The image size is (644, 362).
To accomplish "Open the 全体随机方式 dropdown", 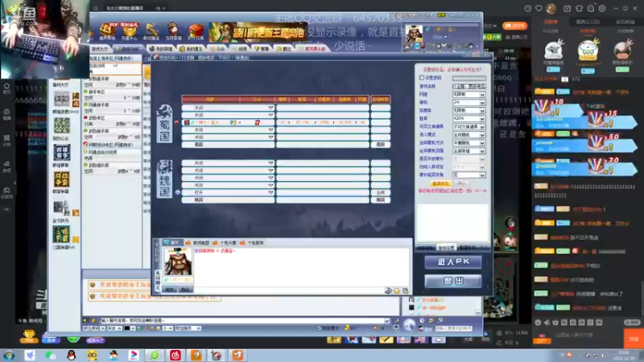I will coord(469,143).
